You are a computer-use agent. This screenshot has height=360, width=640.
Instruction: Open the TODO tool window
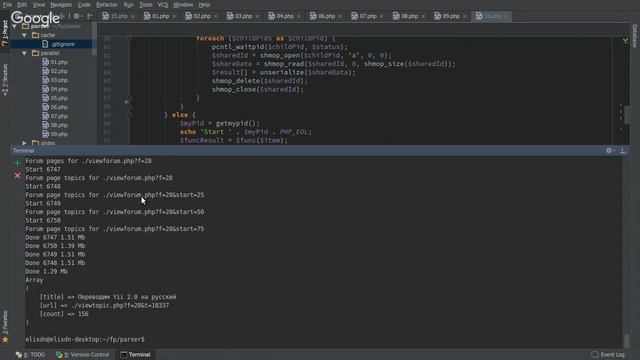tap(30, 355)
